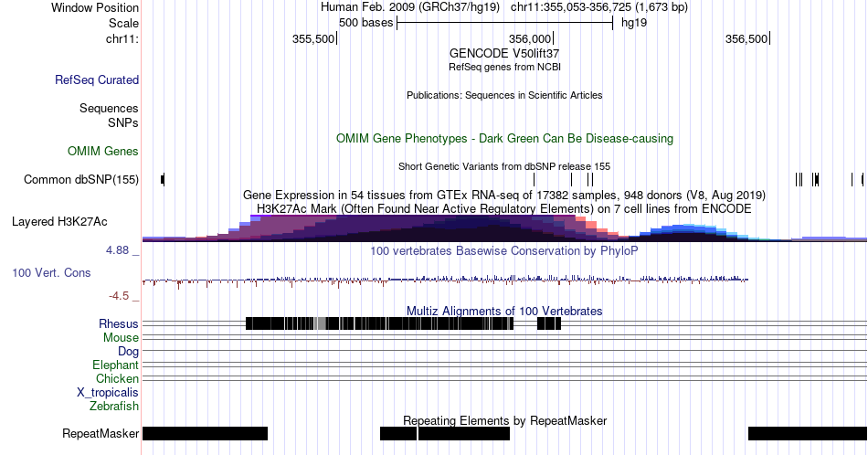Click the Dog alignment label
Image resolution: width=868 pixels, height=455 pixels.
click(128, 352)
